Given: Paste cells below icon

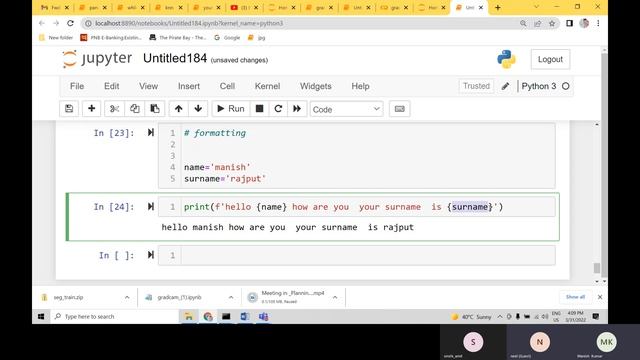Looking at the screenshot, I should (x=155, y=109).
